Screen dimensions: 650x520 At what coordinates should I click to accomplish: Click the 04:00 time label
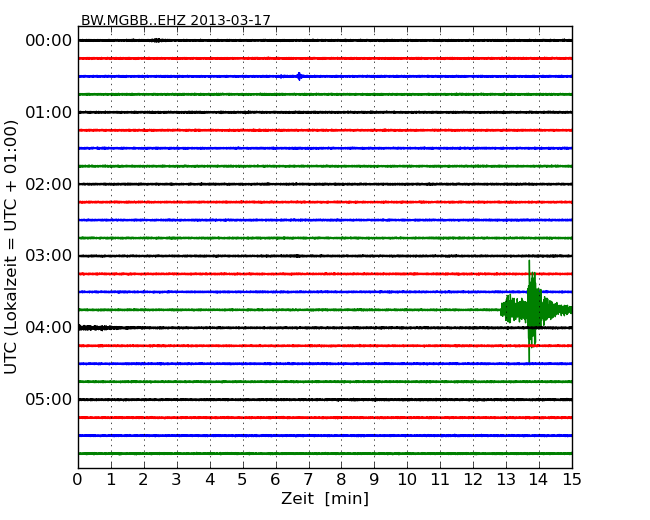[49, 328]
